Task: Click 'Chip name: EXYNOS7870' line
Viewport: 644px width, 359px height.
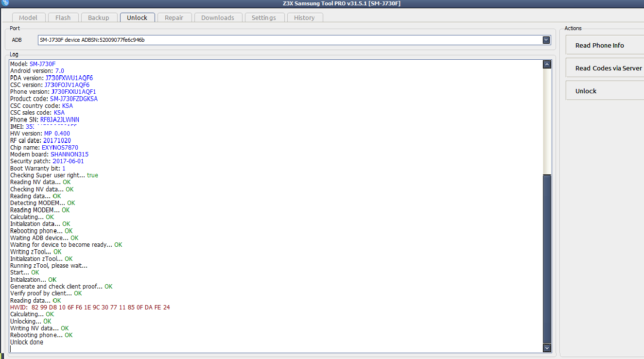Action: (44, 147)
